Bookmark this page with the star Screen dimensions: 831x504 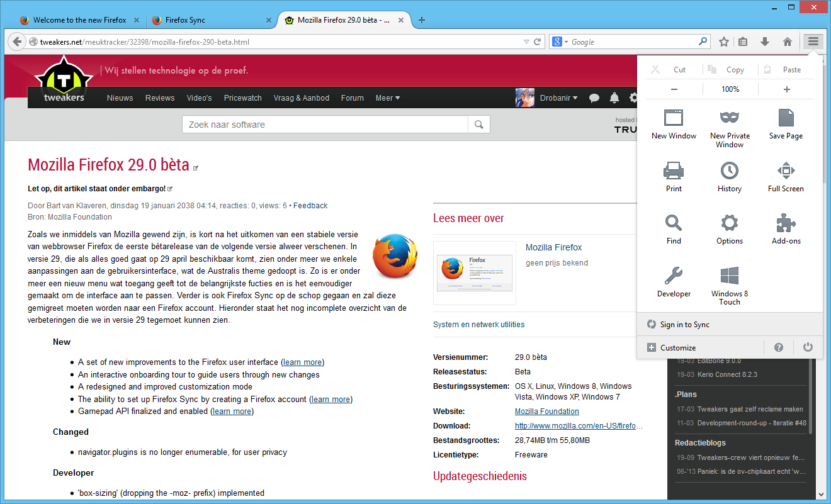click(x=724, y=42)
